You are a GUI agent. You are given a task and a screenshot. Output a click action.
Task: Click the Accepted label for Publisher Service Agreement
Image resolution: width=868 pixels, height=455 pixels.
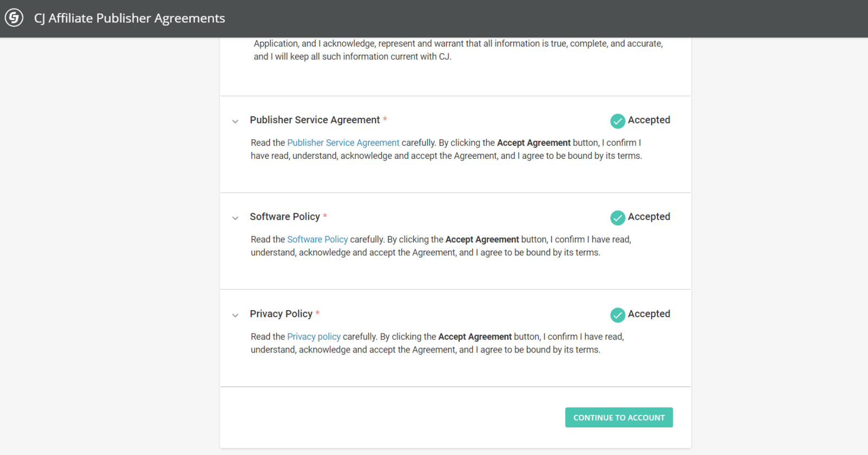[x=649, y=120]
